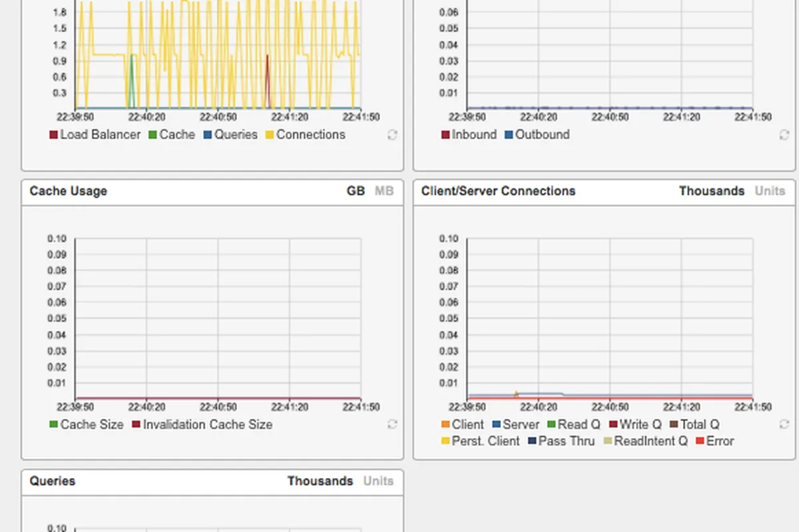Toggle Inbound series in legend

tap(469, 134)
